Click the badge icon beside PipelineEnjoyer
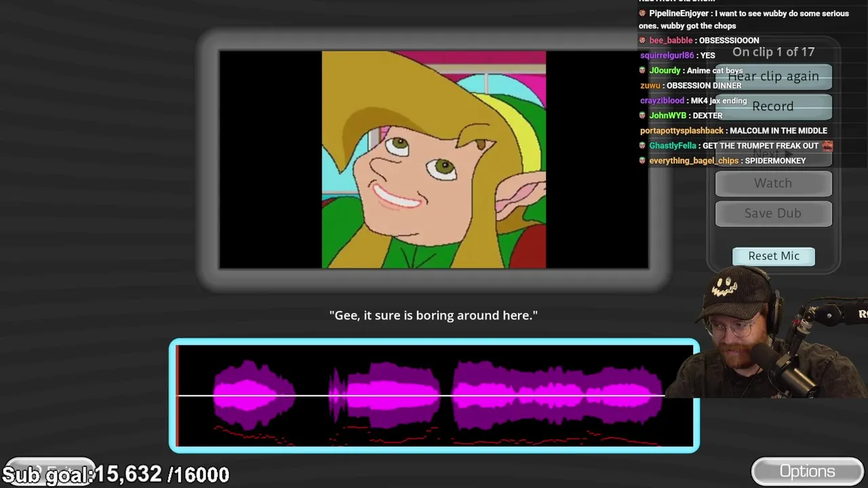The image size is (868, 488). (x=643, y=14)
